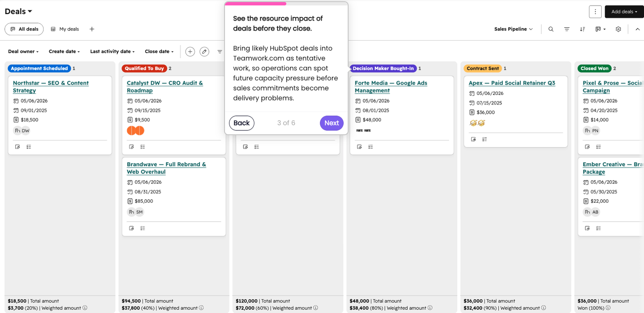Click the circled pencil edit icon
644x313 pixels.
pos(204,51)
